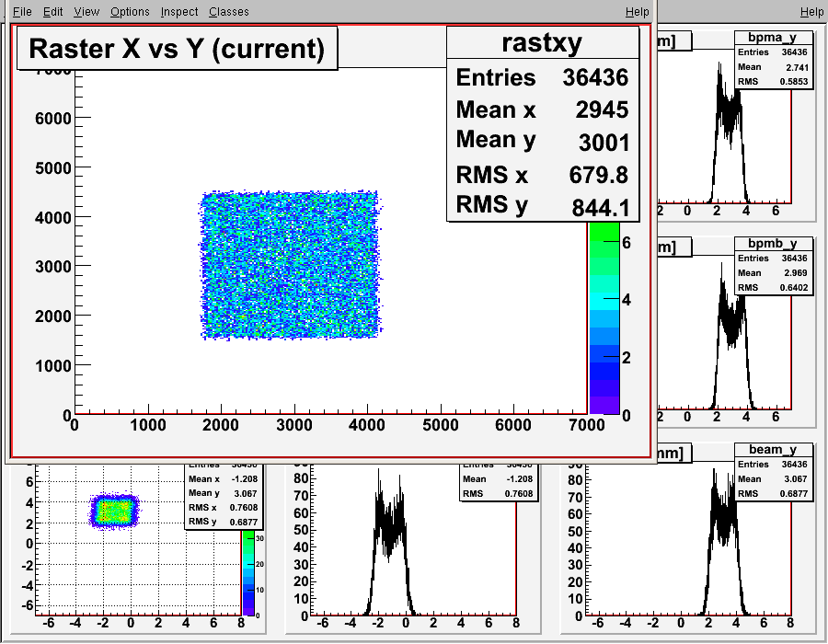Viewport: 828px width, 644px height.
Task: Open the Edit menu
Action: point(52,12)
